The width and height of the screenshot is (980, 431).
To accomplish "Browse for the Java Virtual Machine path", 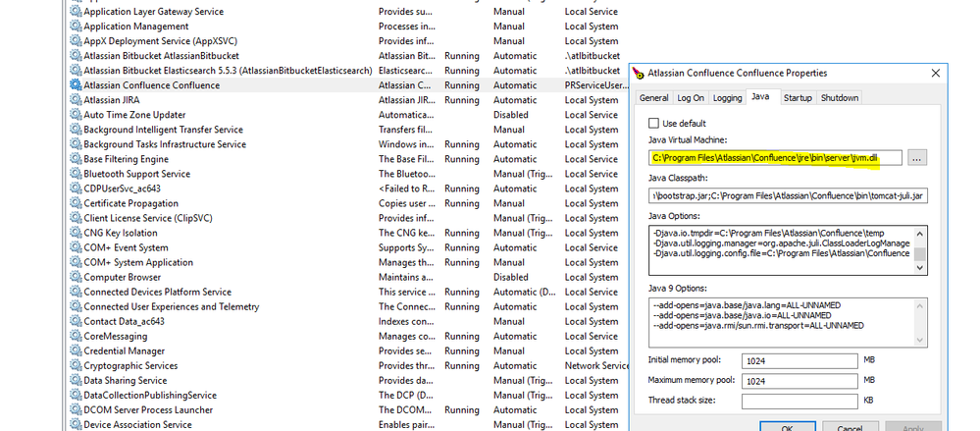I will (x=917, y=158).
